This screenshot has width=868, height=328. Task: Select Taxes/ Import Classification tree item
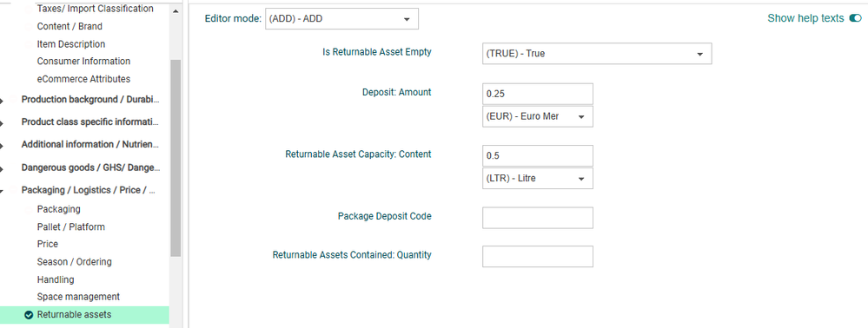(96, 9)
